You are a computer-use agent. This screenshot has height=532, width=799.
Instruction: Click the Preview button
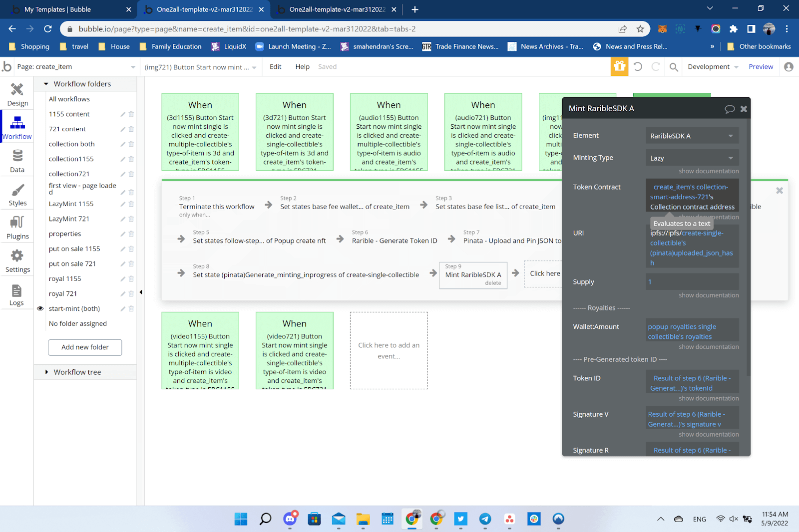click(761, 66)
